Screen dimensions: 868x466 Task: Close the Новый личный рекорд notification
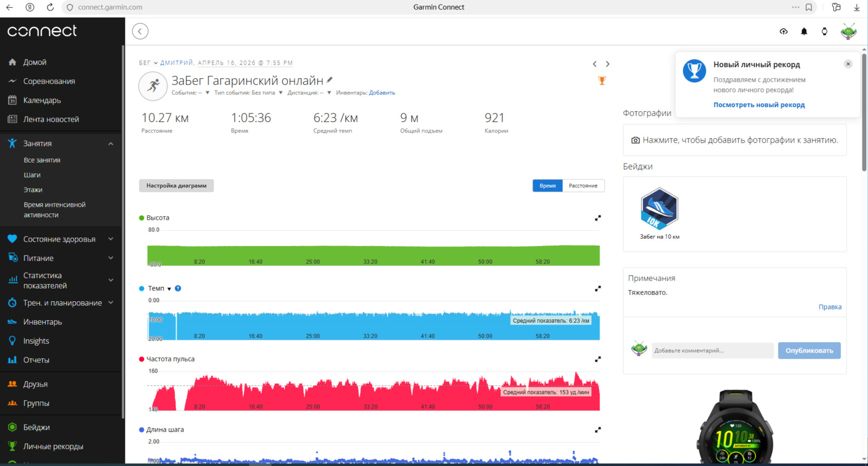[848, 64]
